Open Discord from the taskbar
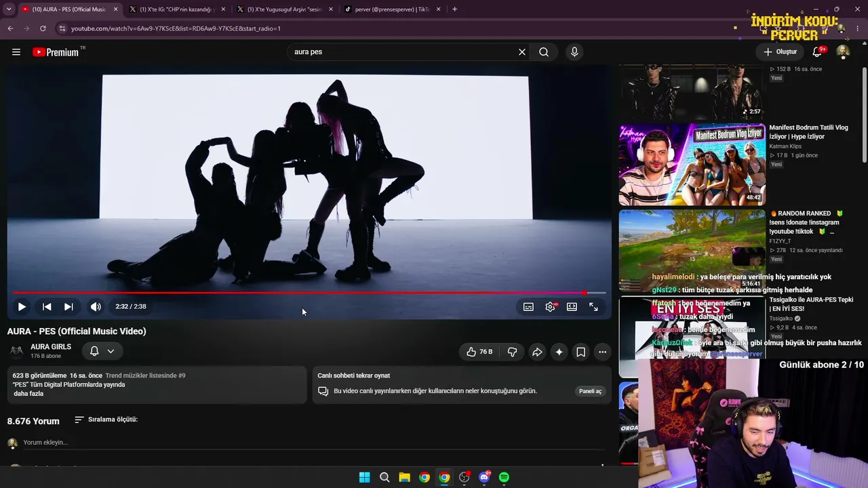This screenshot has height=488, width=868. [x=484, y=477]
